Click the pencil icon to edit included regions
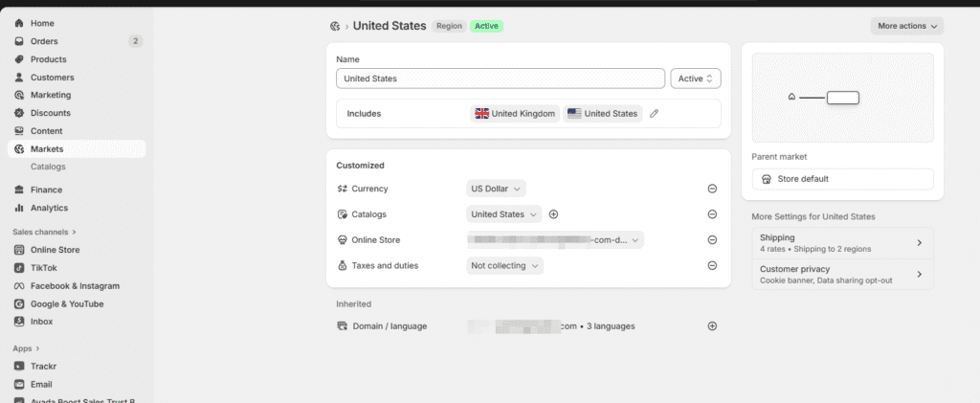 click(x=654, y=114)
